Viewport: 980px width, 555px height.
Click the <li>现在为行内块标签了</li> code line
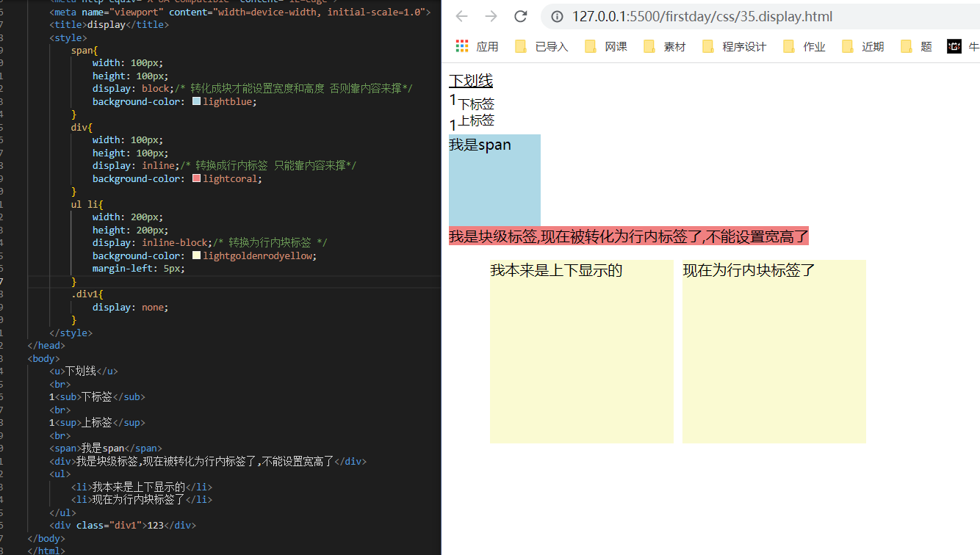click(142, 499)
